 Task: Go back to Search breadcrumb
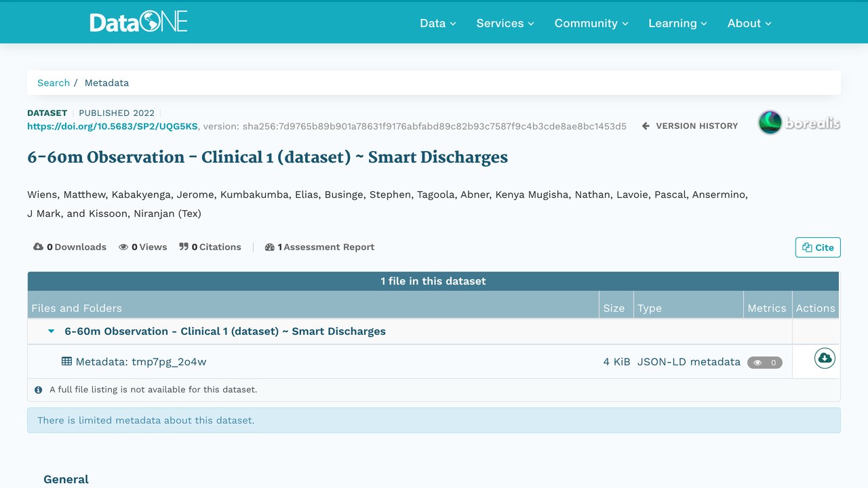[54, 83]
